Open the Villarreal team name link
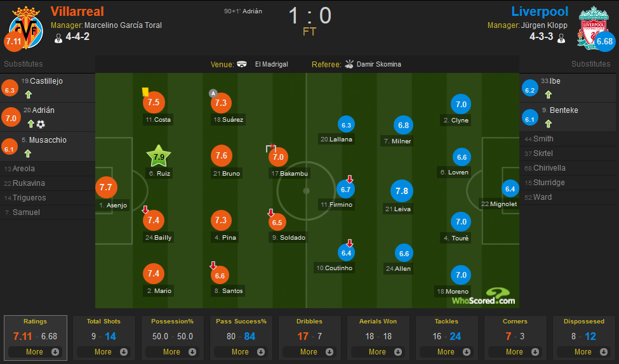Screen dimensions: 619x364 point(77,11)
